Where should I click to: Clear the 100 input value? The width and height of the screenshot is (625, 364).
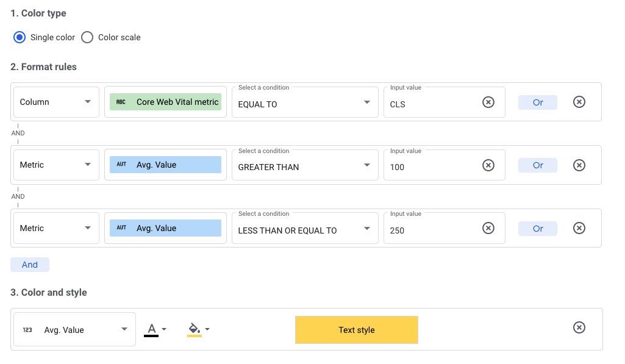click(x=488, y=165)
